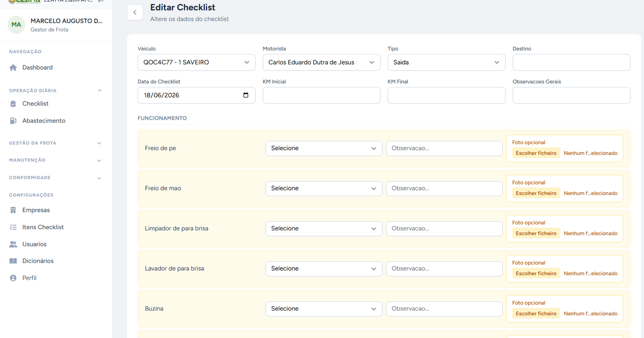Click Observacao field for Limpador de para brisa
644x338 pixels.
click(x=444, y=228)
